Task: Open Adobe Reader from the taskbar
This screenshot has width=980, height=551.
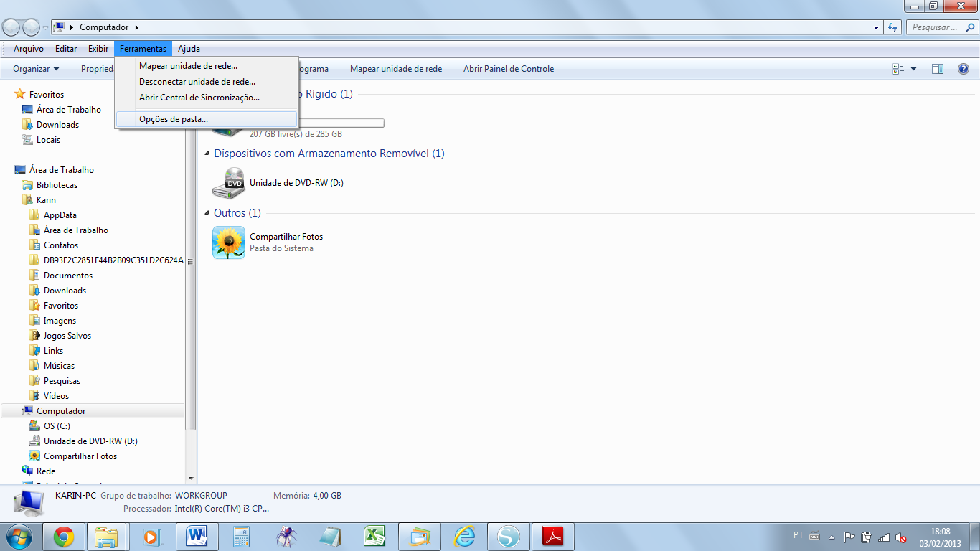Action: [553, 537]
